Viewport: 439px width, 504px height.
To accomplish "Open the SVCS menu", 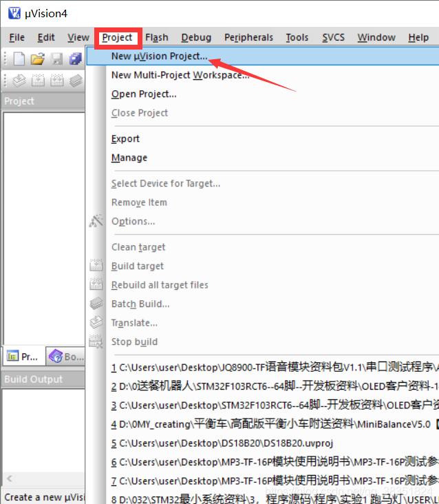I will (333, 38).
